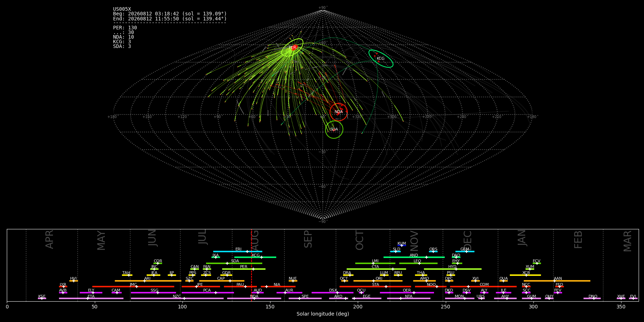
Task: Click the APR month label in timeline
Action: tap(50, 239)
